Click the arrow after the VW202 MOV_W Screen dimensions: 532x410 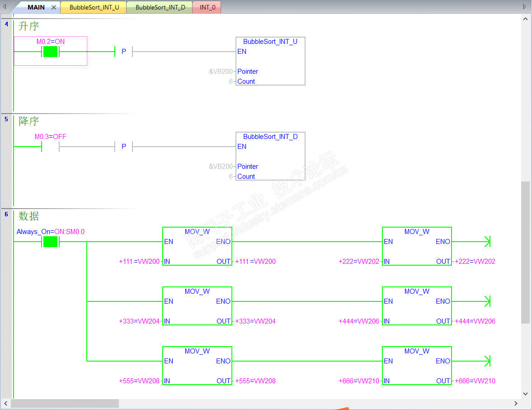point(487,242)
